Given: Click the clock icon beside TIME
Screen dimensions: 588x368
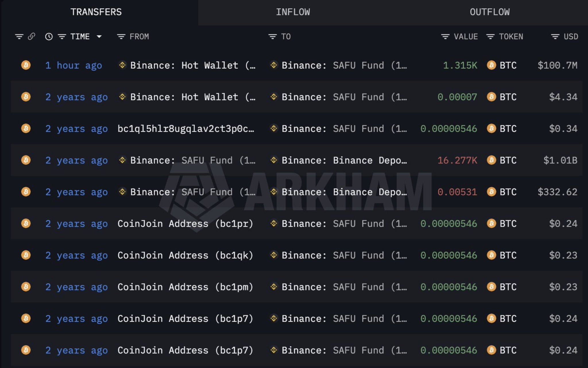Looking at the screenshot, I should click(x=49, y=36).
